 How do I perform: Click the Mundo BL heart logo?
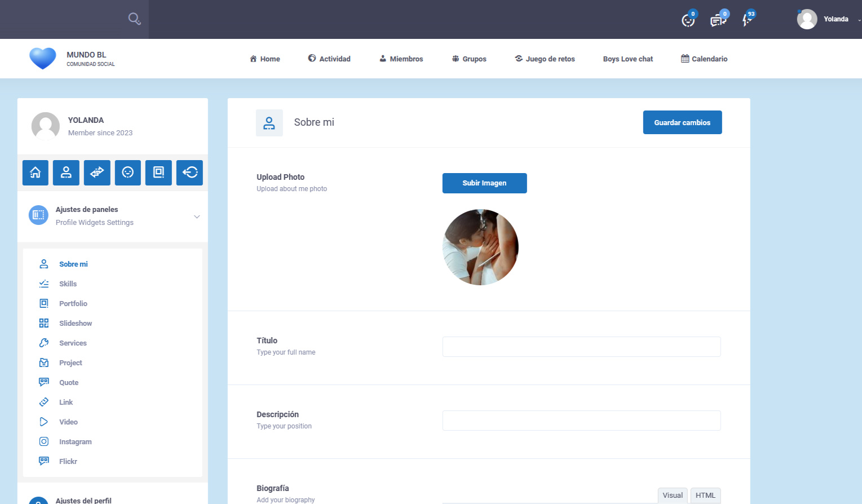(x=43, y=59)
